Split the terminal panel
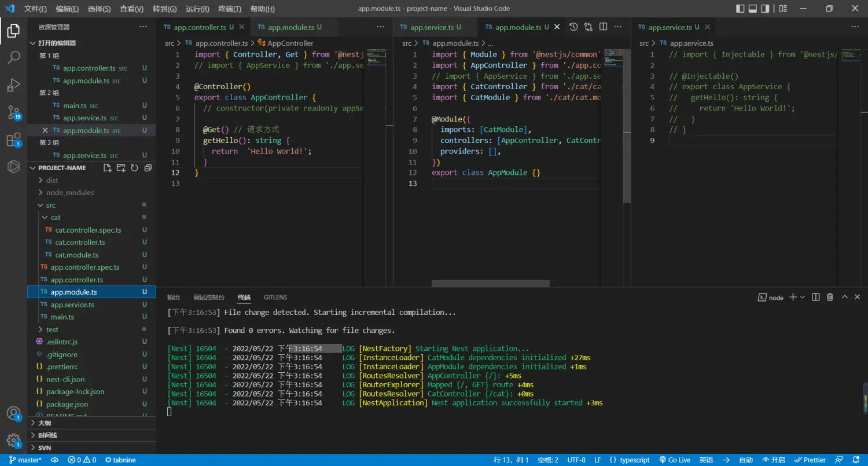Viewport: 868px width, 466px height. coord(815,297)
